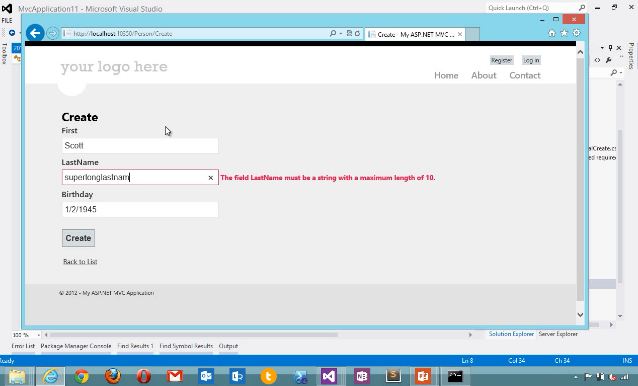Open browser Tools gear icon

[x=576, y=33]
